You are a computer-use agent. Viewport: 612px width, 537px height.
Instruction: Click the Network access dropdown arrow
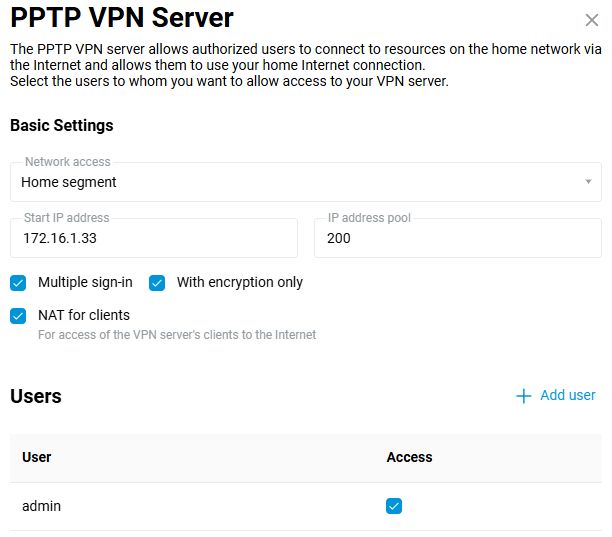tap(588, 182)
